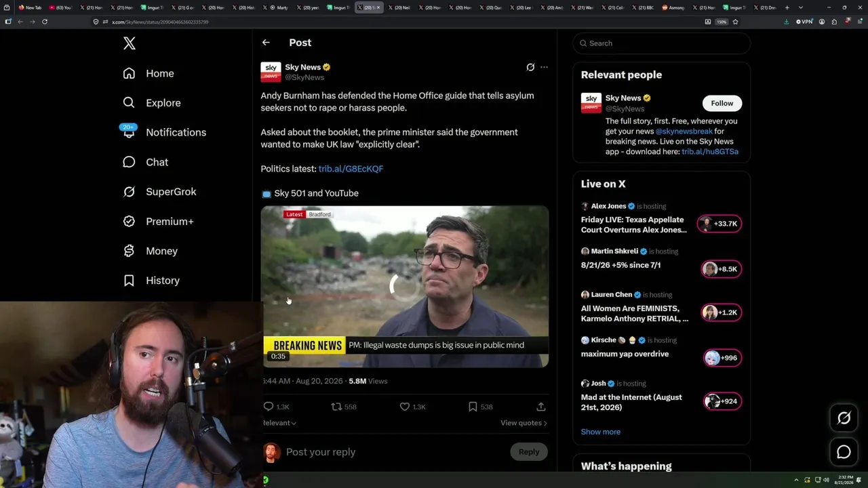Image resolution: width=868 pixels, height=488 pixels.
Task: Open the three-dot More menu on the post
Action: 544,67
